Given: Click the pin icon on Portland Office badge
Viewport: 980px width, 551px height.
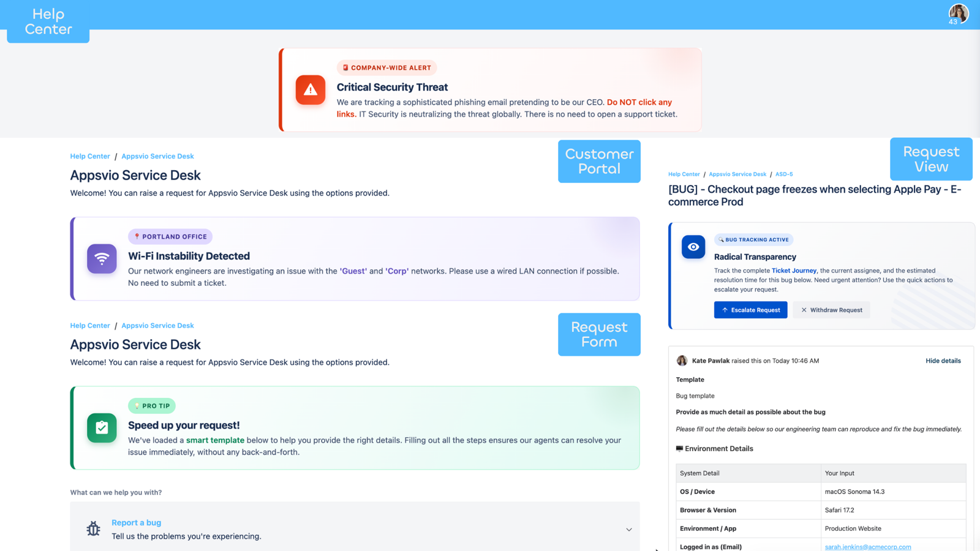Looking at the screenshot, I should click(x=136, y=236).
